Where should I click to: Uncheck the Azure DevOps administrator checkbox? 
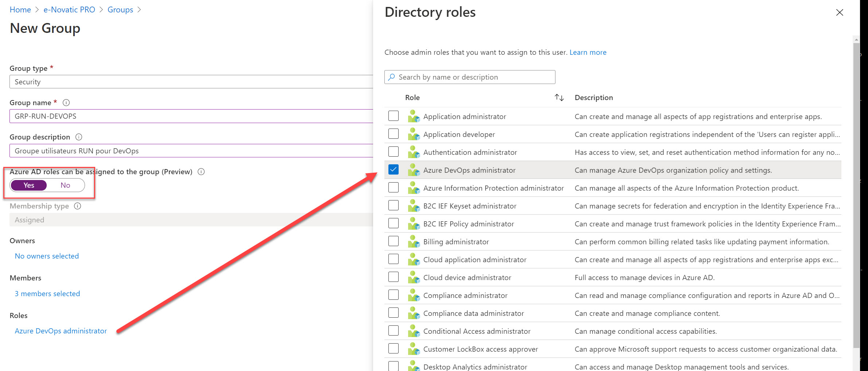pyautogui.click(x=394, y=169)
